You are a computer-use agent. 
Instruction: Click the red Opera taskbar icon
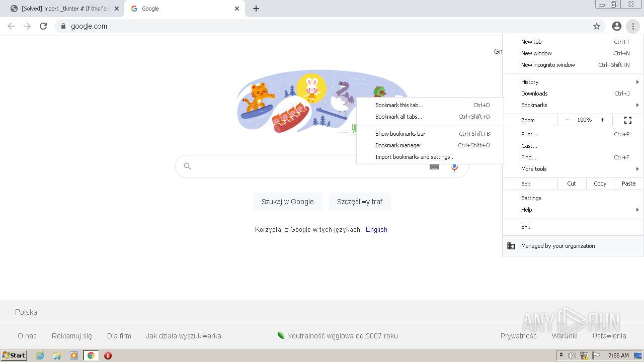pyautogui.click(x=108, y=355)
